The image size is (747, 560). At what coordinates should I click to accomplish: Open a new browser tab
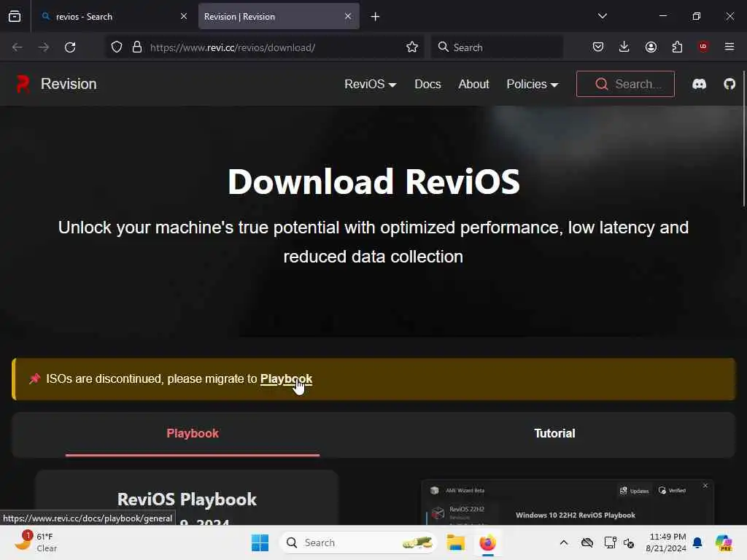tap(376, 17)
